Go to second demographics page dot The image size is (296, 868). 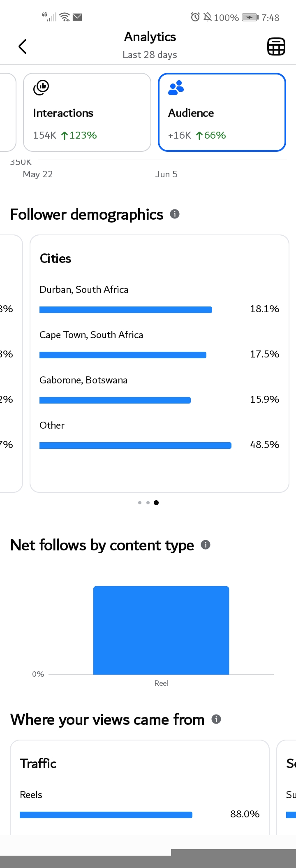coord(148,503)
